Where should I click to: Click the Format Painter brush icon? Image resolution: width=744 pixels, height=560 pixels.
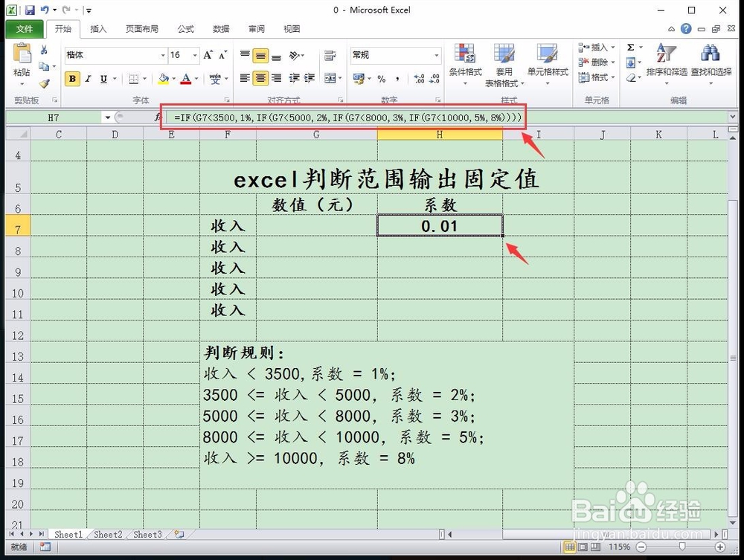[x=45, y=84]
